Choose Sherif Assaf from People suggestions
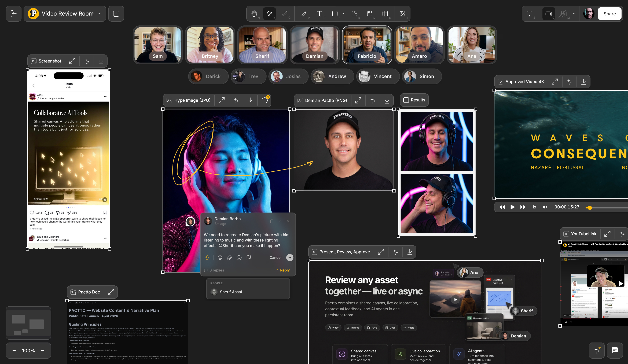 (x=248, y=292)
